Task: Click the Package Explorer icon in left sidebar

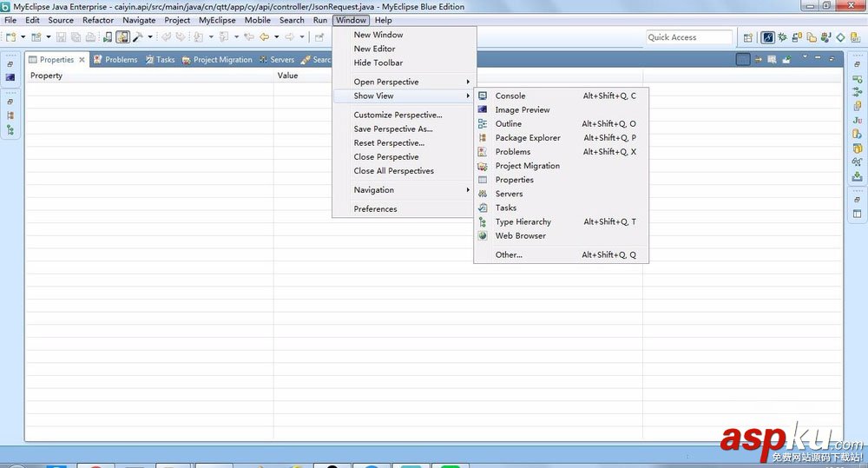Action: (10, 115)
